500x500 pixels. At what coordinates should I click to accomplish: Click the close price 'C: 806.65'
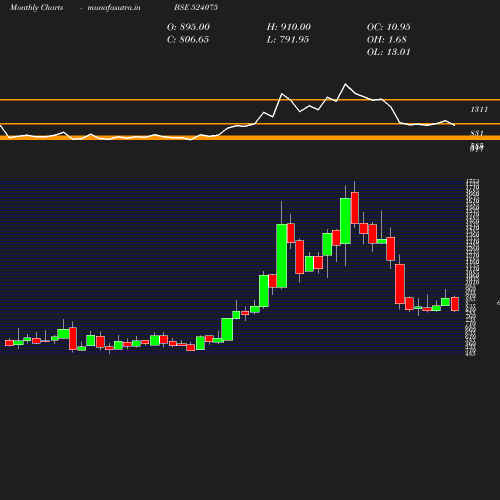188,40
